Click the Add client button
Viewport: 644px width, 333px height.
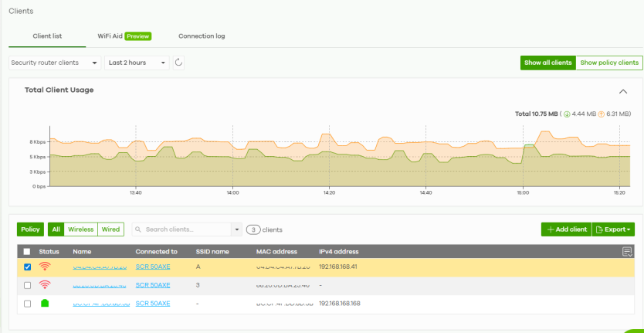coord(566,229)
